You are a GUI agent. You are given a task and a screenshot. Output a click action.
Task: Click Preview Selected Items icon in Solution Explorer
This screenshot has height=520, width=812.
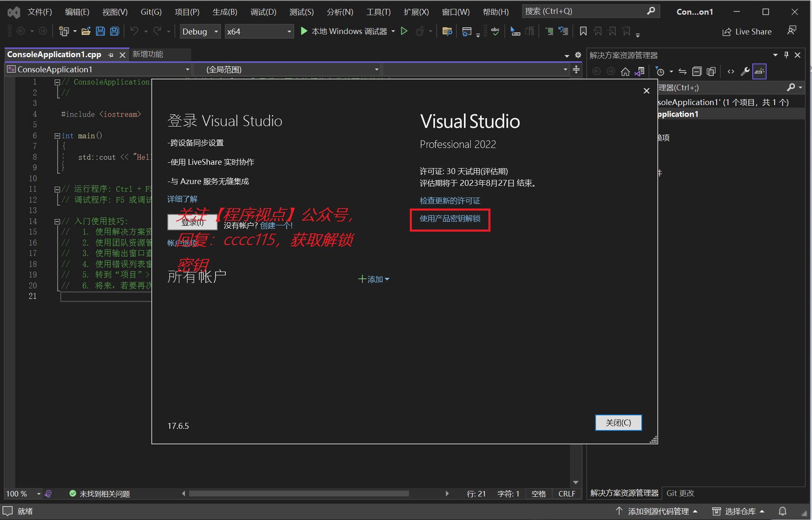click(x=759, y=71)
